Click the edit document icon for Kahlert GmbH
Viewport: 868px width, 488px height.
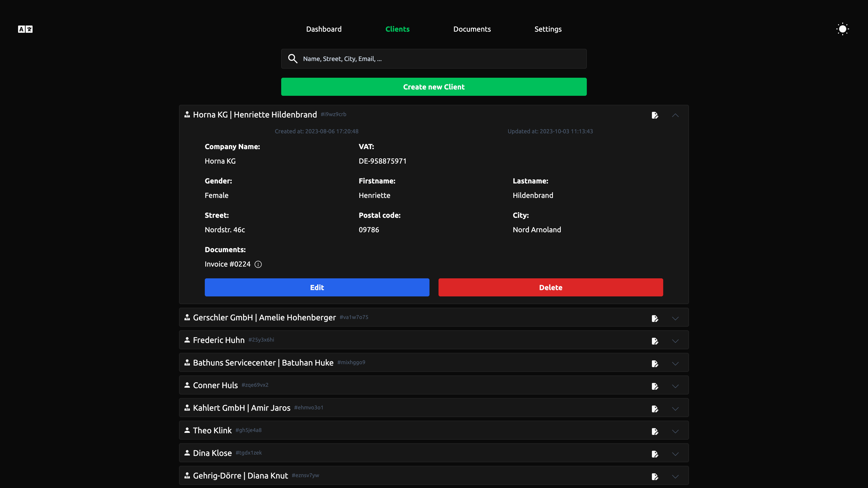(655, 409)
